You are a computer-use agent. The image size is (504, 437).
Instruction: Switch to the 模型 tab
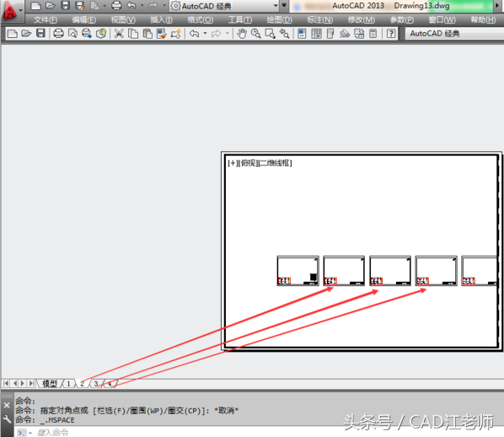click(x=50, y=384)
